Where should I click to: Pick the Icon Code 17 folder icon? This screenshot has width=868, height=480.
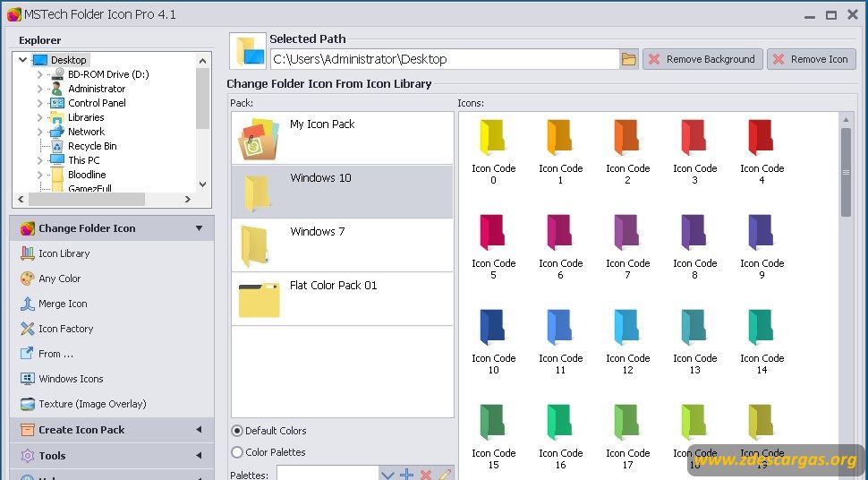[x=627, y=421]
